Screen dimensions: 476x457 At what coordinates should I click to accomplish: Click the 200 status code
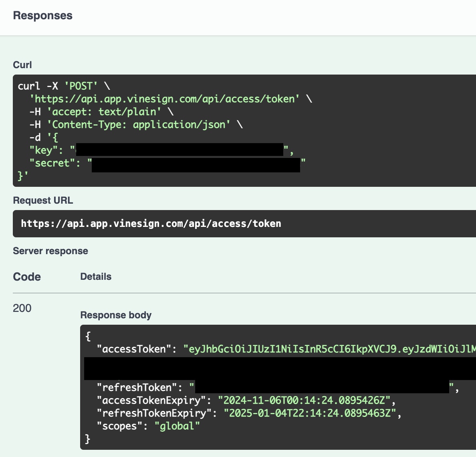pyautogui.click(x=22, y=308)
